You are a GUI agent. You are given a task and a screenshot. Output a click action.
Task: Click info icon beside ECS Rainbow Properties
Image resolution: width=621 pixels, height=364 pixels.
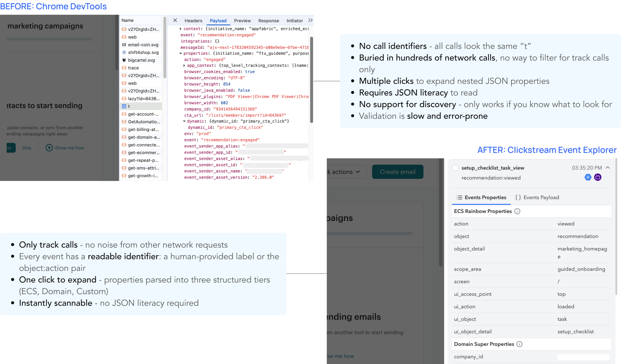coord(517,211)
